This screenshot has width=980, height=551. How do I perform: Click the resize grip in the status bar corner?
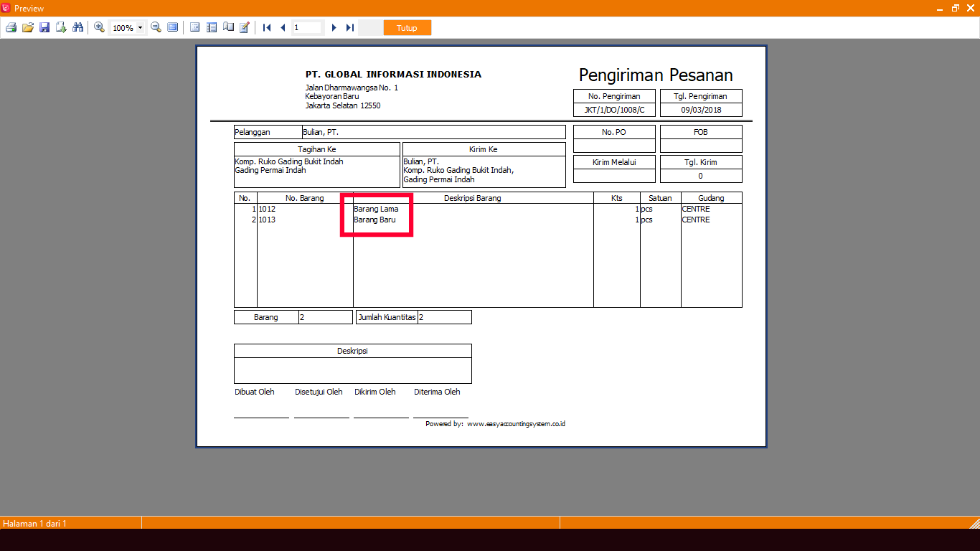click(x=974, y=523)
